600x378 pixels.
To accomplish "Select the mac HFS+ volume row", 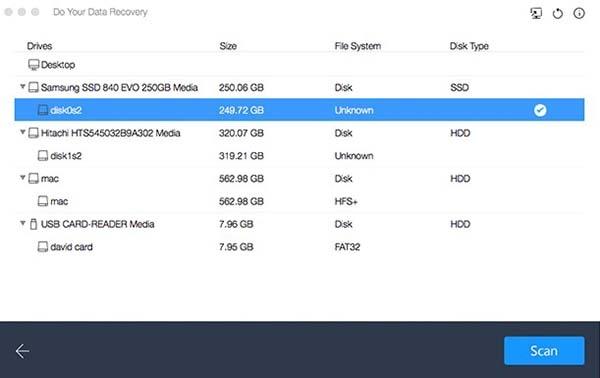I will [x=299, y=201].
